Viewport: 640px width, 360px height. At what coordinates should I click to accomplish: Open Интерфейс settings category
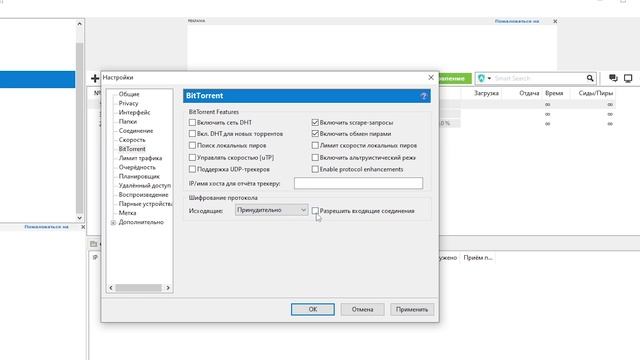(135, 112)
